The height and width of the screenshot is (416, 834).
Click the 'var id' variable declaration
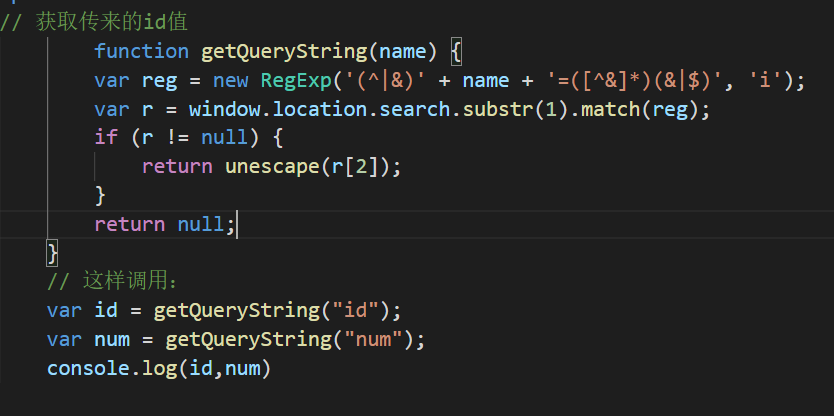(82, 310)
